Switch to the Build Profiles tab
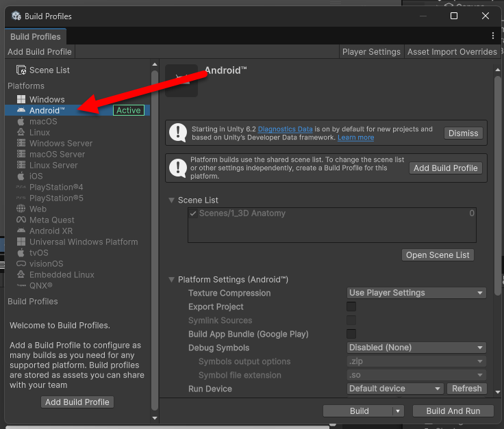Viewport: 504px width, 429px height. 36,37
